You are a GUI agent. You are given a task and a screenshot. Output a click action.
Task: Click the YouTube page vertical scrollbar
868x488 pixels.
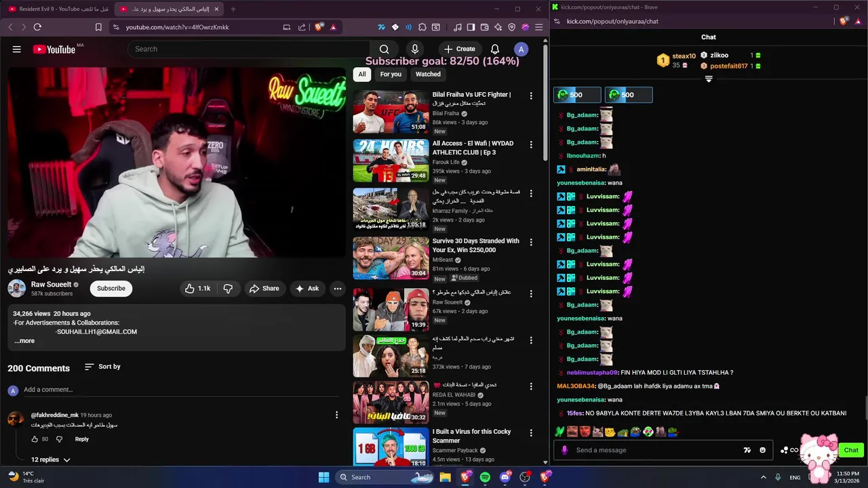545,102
